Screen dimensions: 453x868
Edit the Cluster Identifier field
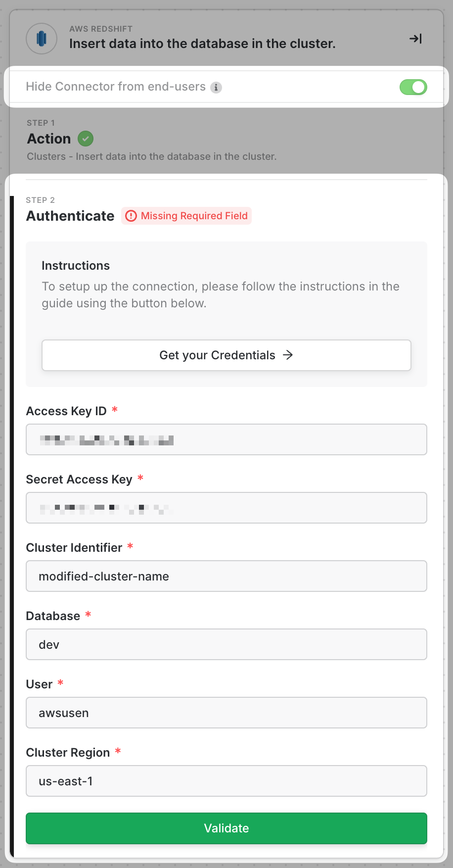click(x=226, y=576)
